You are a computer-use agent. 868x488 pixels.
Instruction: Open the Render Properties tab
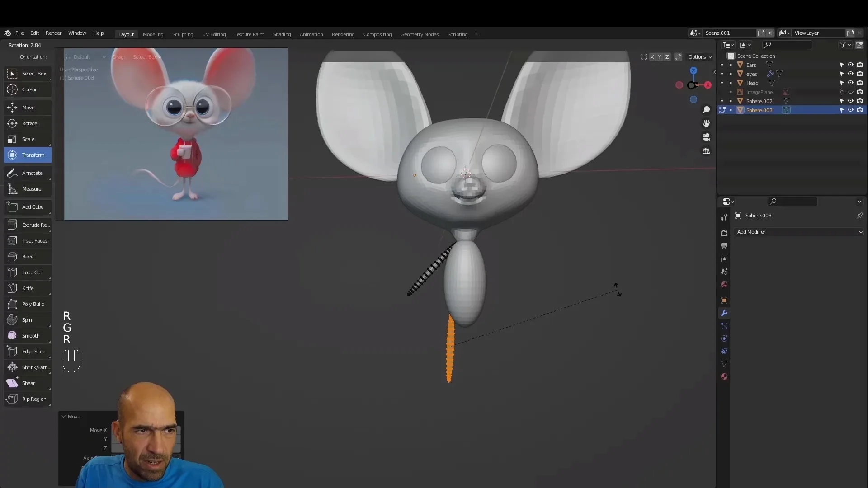(x=724, y=234)
